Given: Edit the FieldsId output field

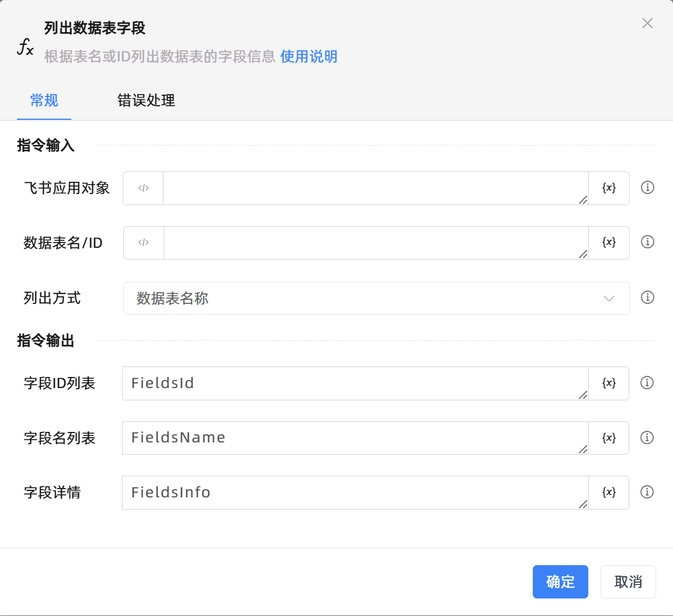Looking at the screenshot, I should [355, 383].
